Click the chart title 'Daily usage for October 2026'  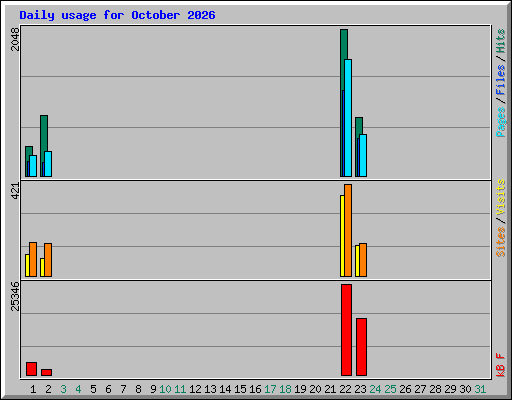coord(117,15)
